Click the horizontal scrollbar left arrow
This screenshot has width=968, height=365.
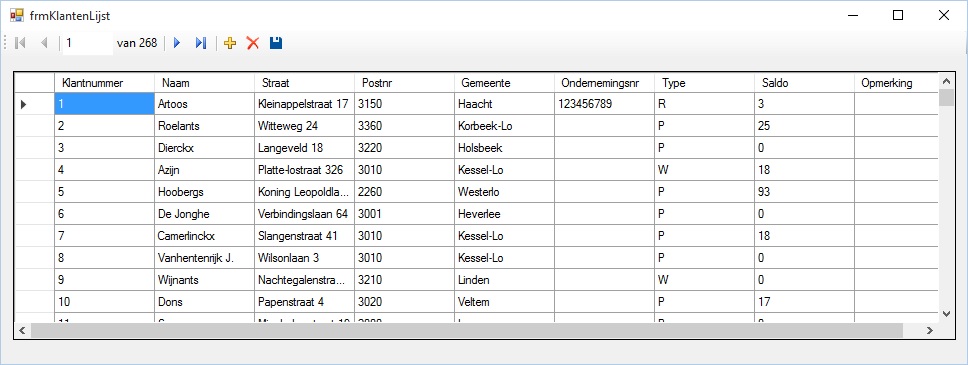click(22, 330)
